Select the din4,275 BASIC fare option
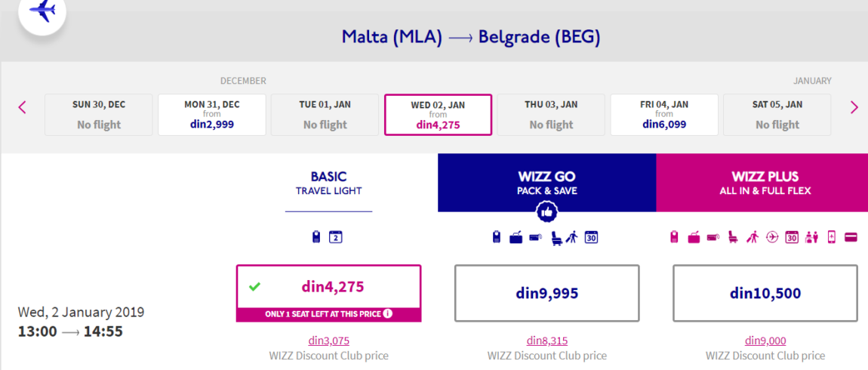This screenshot has width=868, height=370. point(329,293)
